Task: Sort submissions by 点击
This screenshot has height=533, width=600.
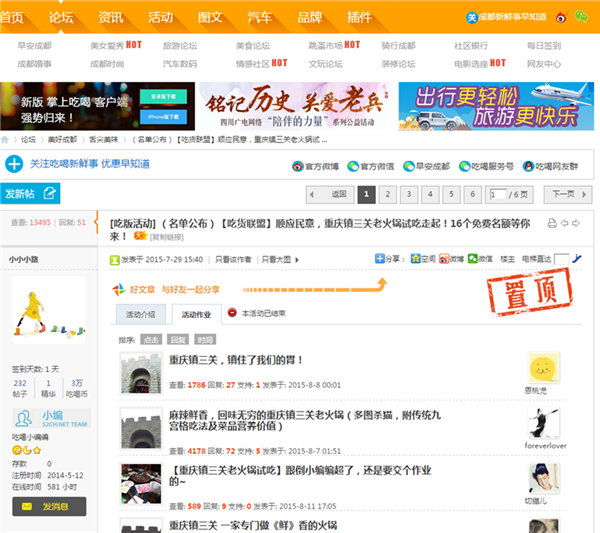Action: click(x=151, y=340)
